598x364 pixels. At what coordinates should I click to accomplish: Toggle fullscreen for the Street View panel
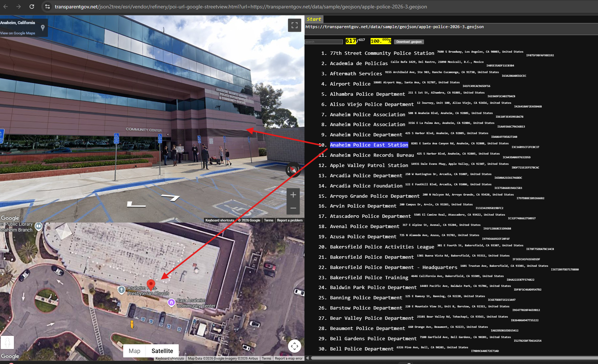coord(294,25)
